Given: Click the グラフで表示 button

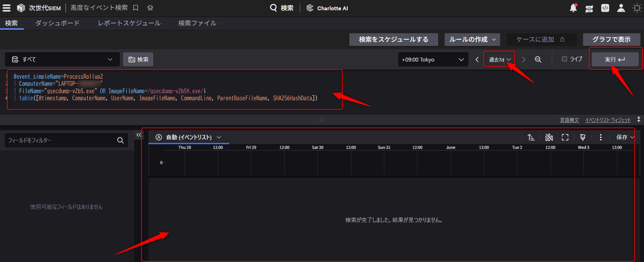Looking at the screenshot, I should point(611,40).
